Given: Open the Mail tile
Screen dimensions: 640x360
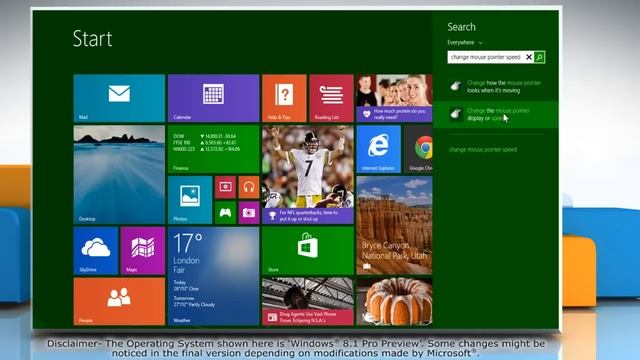Looking at the screenshot, I should click(x=119, y=98).
